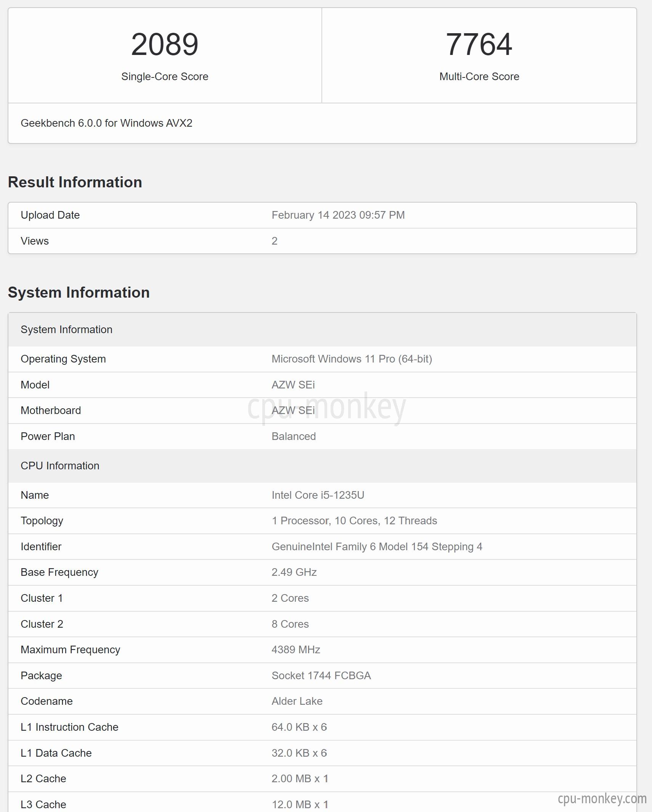Screen dimensions: 652x812
Task: Click the Multi-Core Score value 7764
Action: [479, 44]
